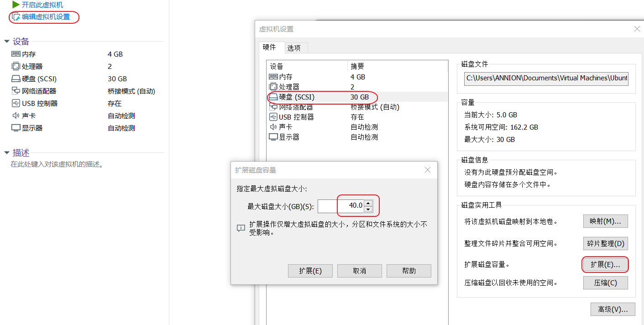
Task: Click the 扩展(E)... button in disk utilities
Action: click(605, 264)
